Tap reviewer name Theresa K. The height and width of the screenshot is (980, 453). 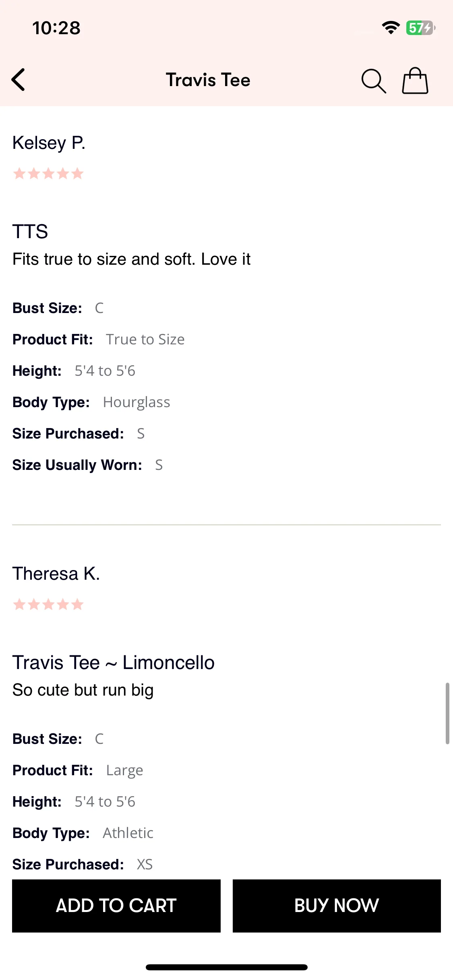click(56, 574)
